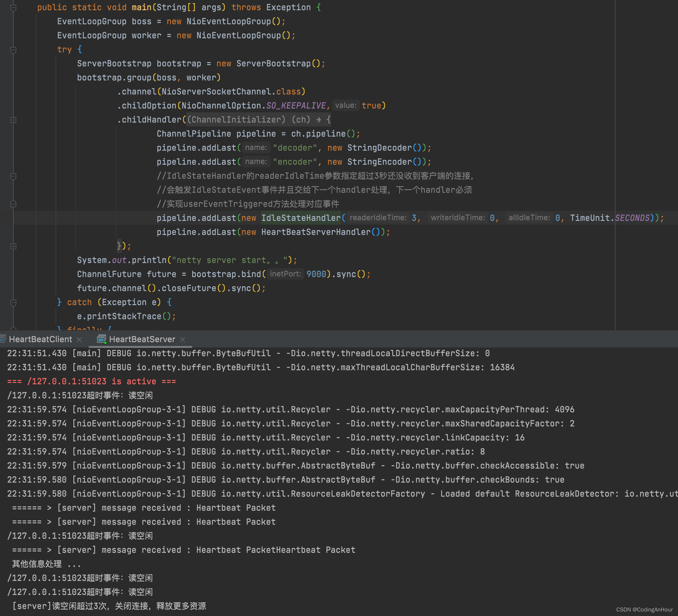Click the "decoder" string literal

click(x=295, y=147)
